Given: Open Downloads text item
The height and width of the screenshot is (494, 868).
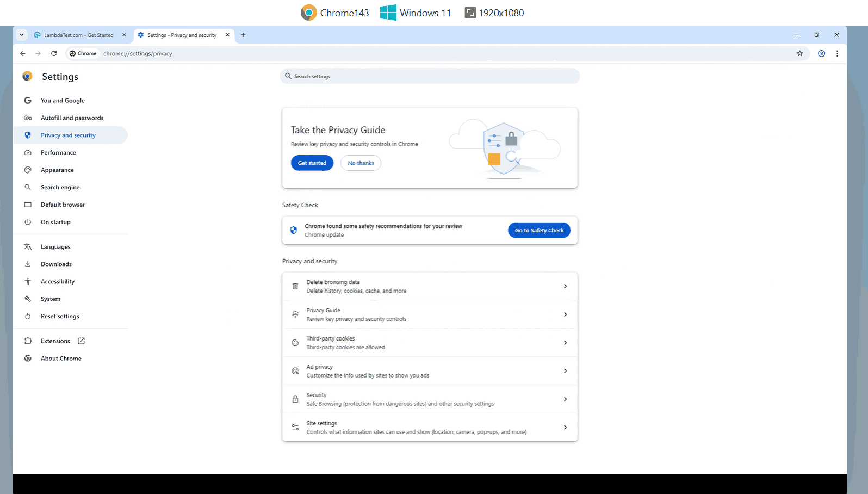Looking at the screenshot, I should click(x=56, y=264).
